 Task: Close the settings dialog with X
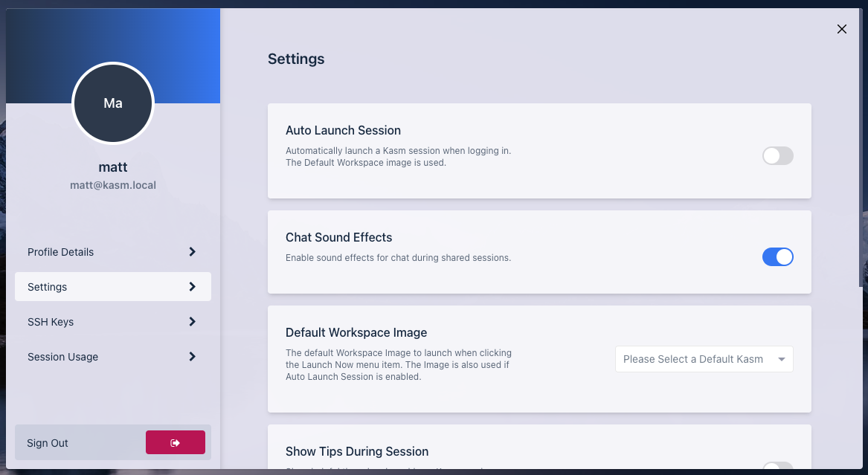tap(842, 29)
